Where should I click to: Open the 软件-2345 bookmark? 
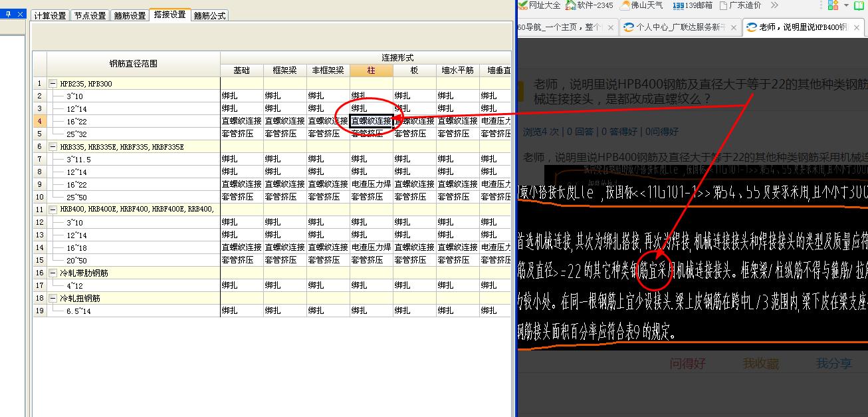pos(589,5)
